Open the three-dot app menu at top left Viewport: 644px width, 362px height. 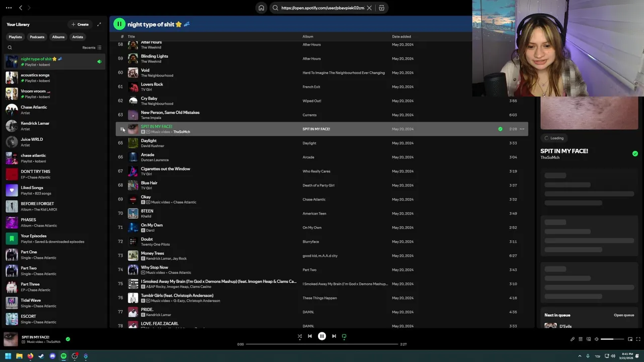click(9, 8)
